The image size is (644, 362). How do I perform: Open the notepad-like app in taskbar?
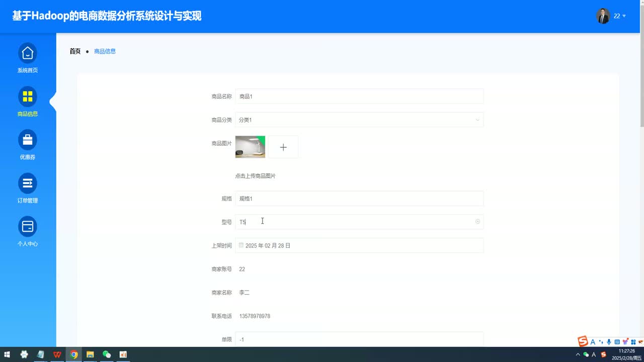click(x=41, y=354)
